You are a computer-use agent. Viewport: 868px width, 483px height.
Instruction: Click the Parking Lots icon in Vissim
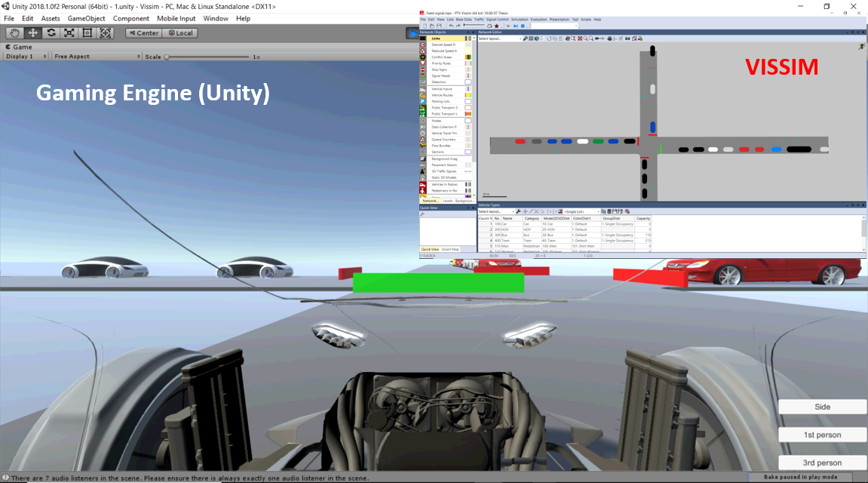(x=423, y=101)
